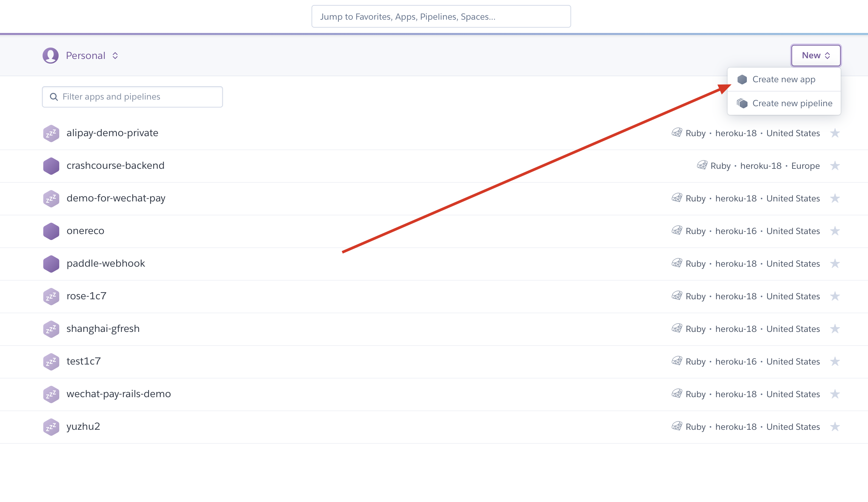Click the sleeping hexagon icon for alipay-demo-private
The width and height of the screenshot is (868, 502).
point(51,133)
